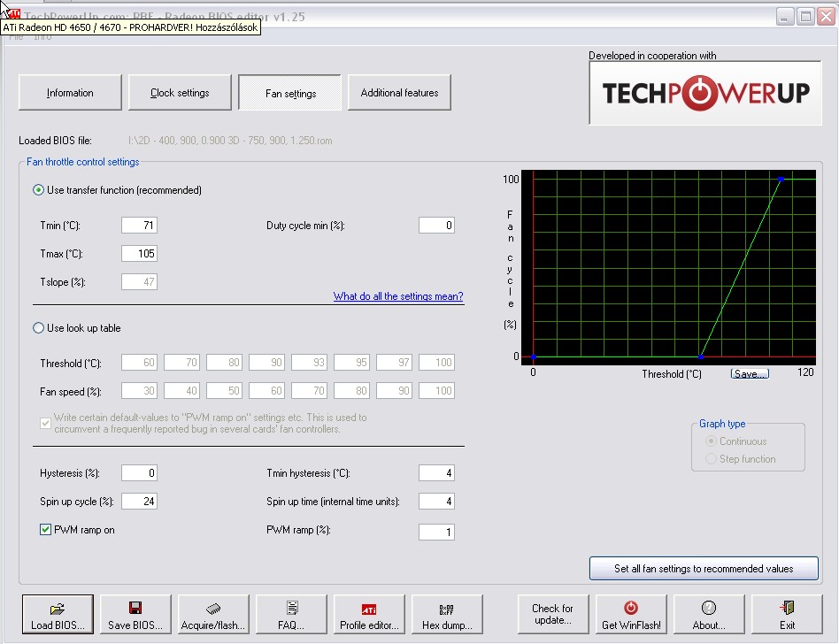Click Check for update button
The image size is (839, 644).
click(553, 614)
